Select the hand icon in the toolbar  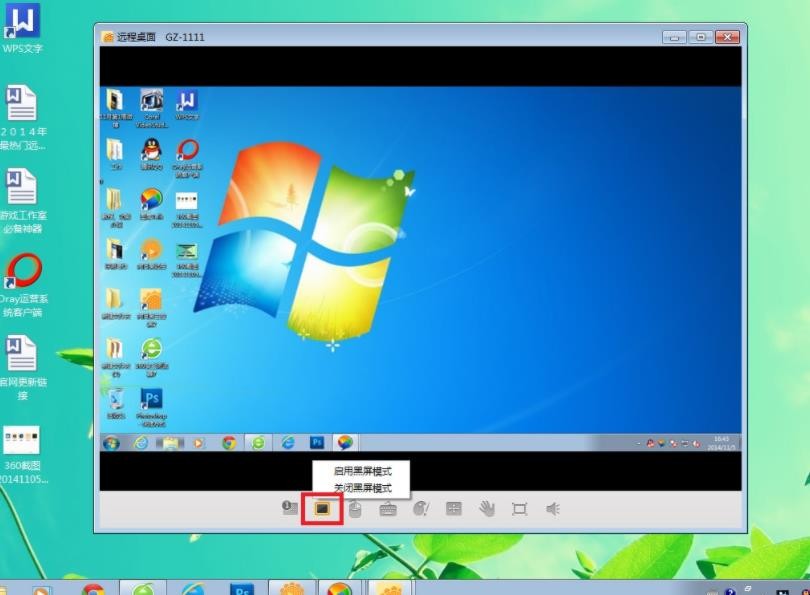coord(487,509)
